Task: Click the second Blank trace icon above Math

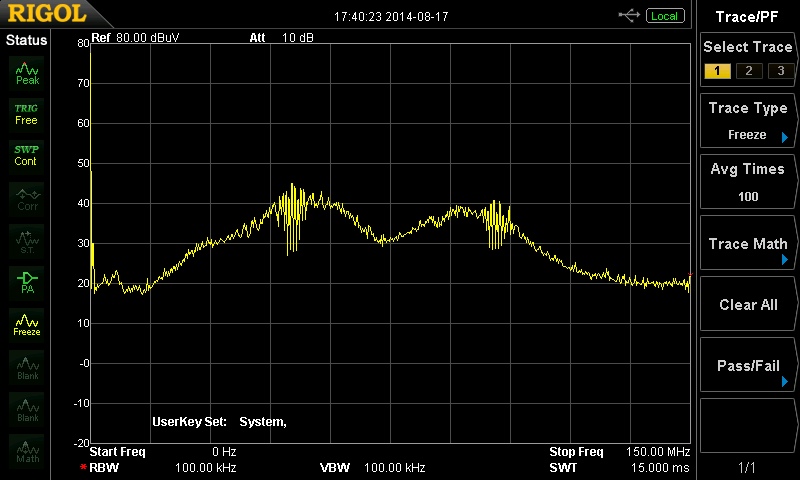Action: pos(27,410)
